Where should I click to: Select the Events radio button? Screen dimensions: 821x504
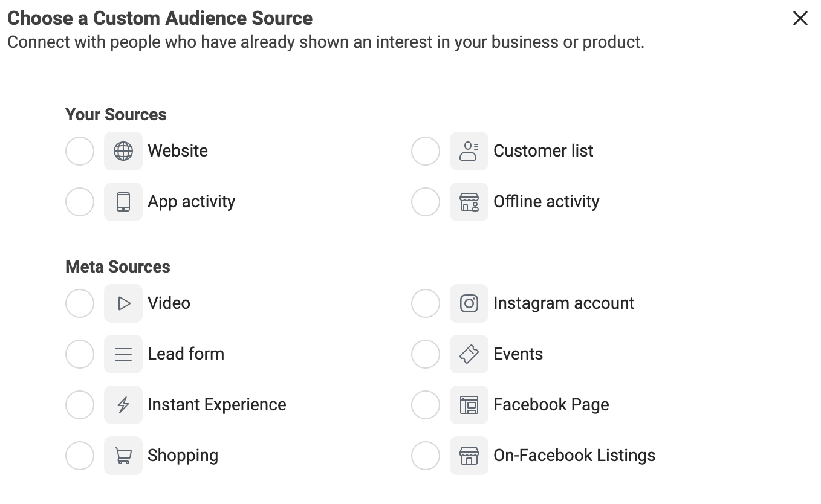[425, 354]
